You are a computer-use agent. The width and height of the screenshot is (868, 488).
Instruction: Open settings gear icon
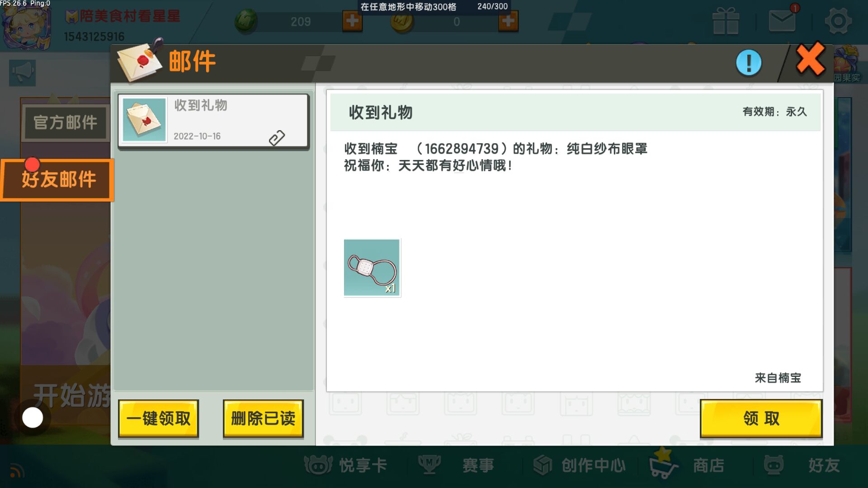pos(838,21)
